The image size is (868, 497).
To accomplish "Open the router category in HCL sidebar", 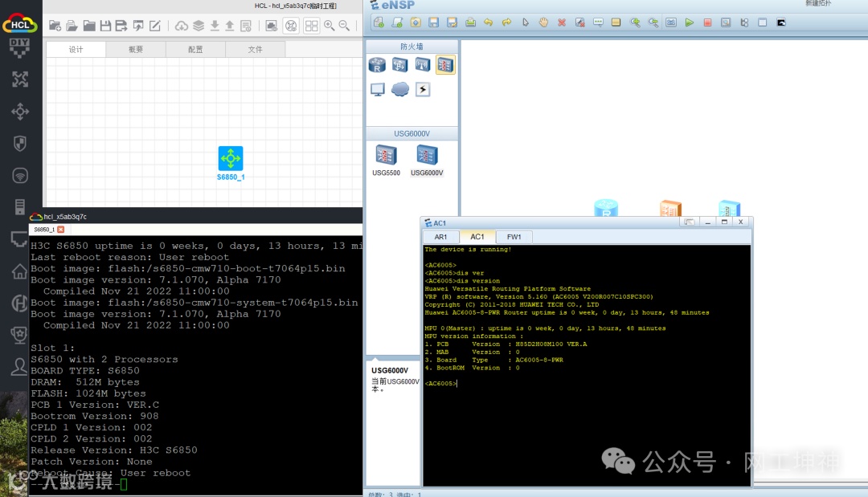I will coord(20,79).
